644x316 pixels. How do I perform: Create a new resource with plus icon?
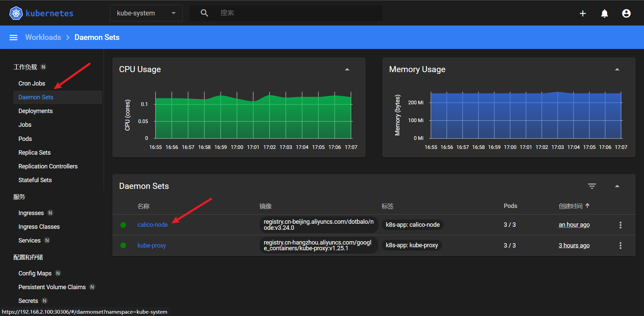[x=583, y=13]
